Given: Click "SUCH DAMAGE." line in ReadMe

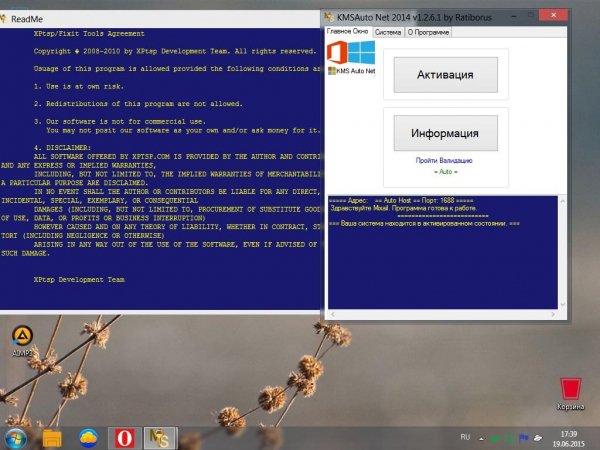Looking at the screenshot, I should coord(25,253).
